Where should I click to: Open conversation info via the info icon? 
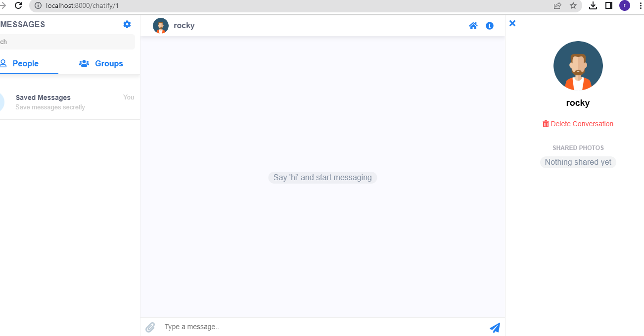[x=489, y=26]
